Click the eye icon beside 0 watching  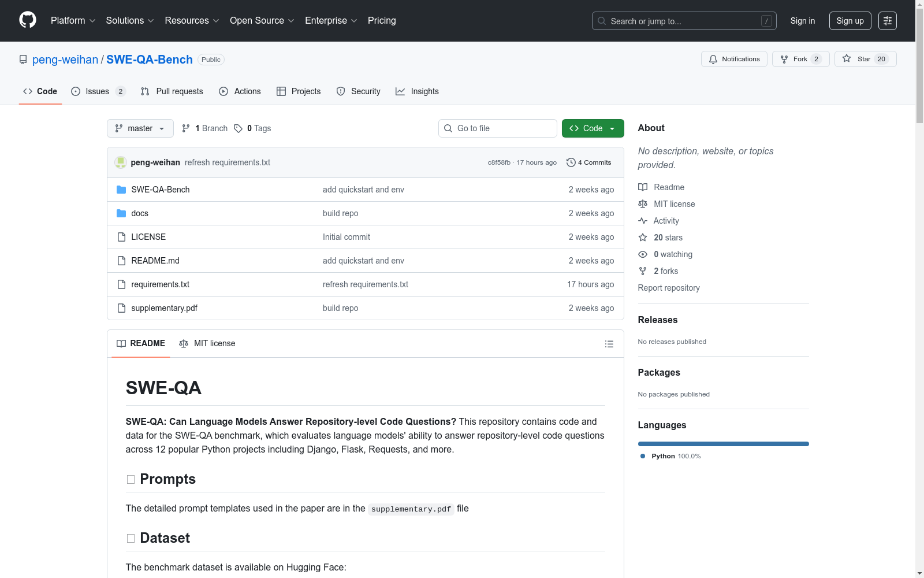coord(643,254)
